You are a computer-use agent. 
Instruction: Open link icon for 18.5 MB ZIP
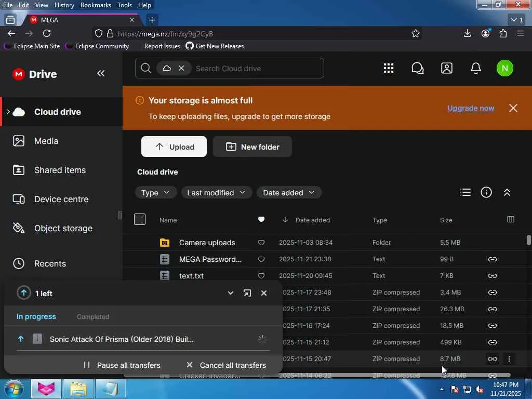point(493,325)
